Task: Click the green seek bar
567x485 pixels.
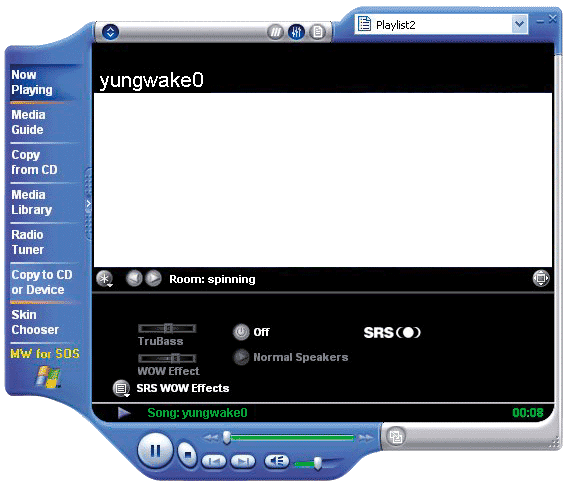Action: point(291,438)
